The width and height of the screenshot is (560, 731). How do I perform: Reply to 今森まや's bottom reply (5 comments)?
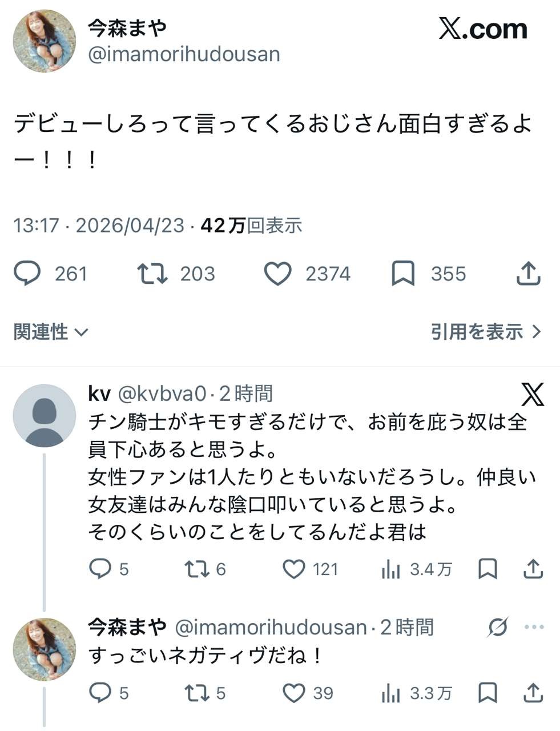click(x=101, y=693)
